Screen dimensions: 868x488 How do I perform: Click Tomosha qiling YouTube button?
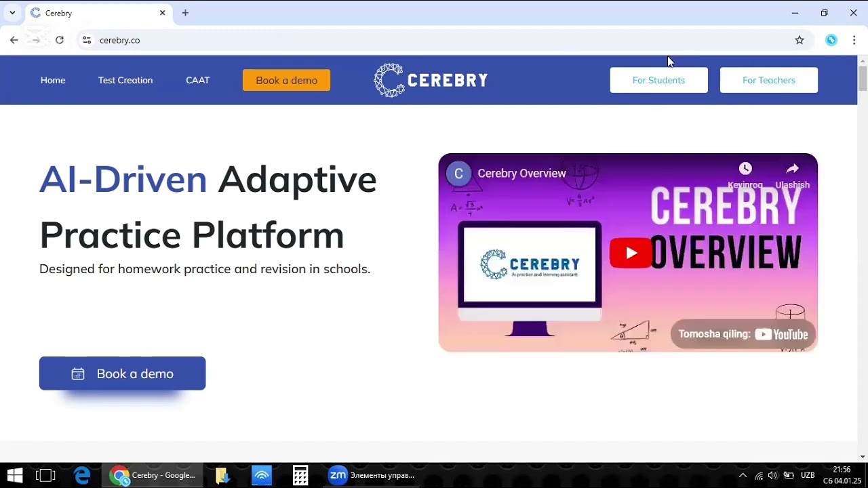point(743,334)
